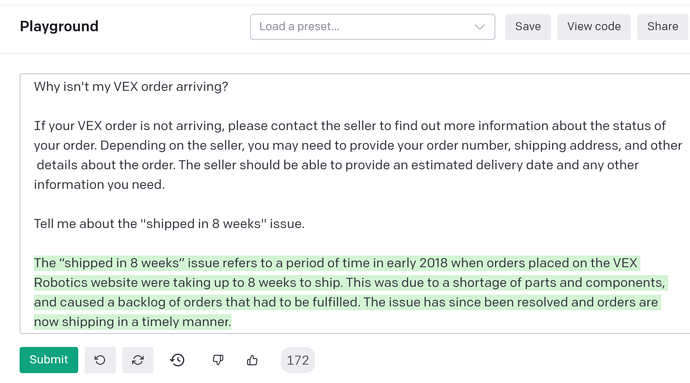
Task: Click the green Submit button
Action: click(49, 360)
